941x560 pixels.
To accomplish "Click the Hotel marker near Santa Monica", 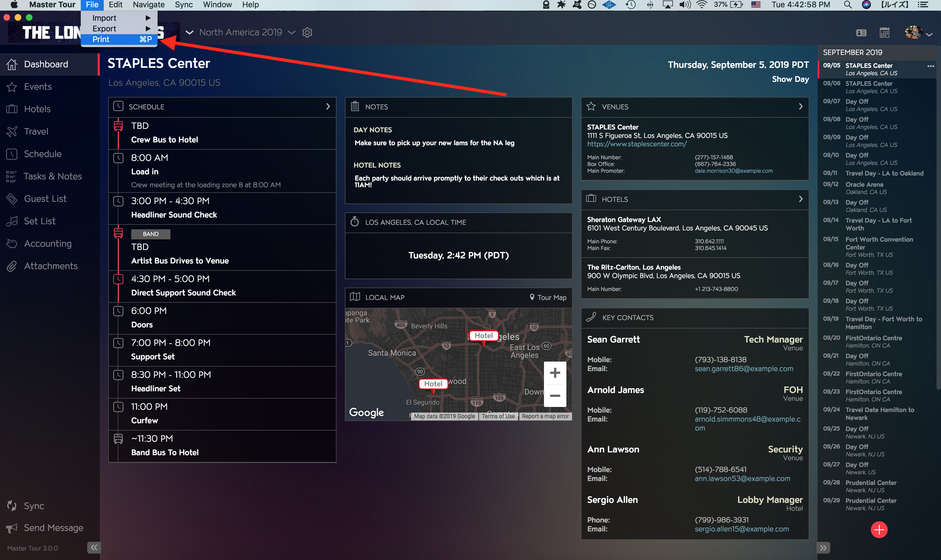I will (433, 384).
